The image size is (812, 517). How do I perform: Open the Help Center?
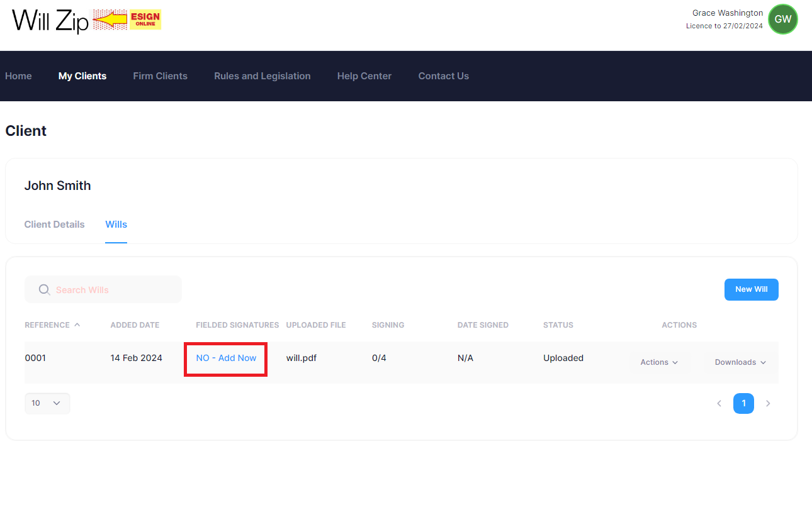coord(364,76)
